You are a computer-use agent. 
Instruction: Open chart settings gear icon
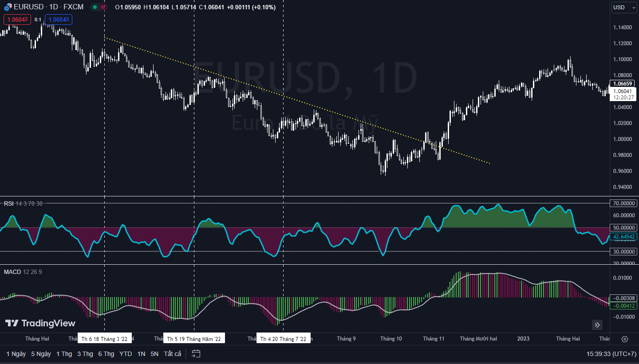coord(625,339)
